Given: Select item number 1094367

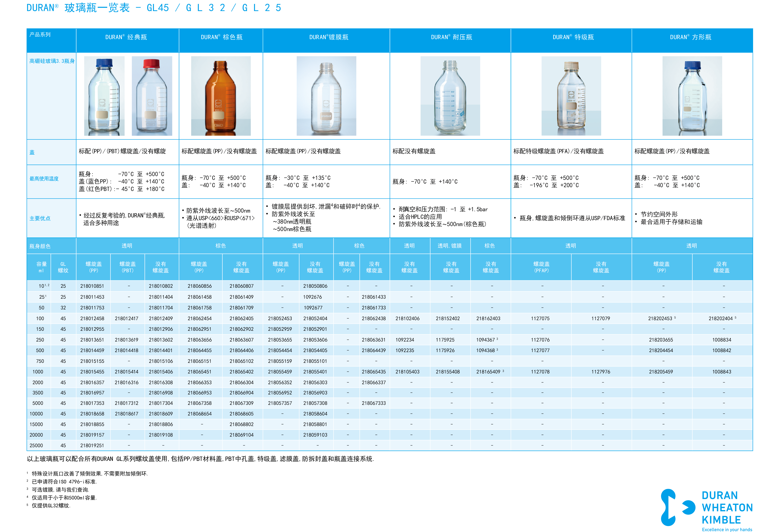Looking at the screenshot, I should (x=485, y=340).
